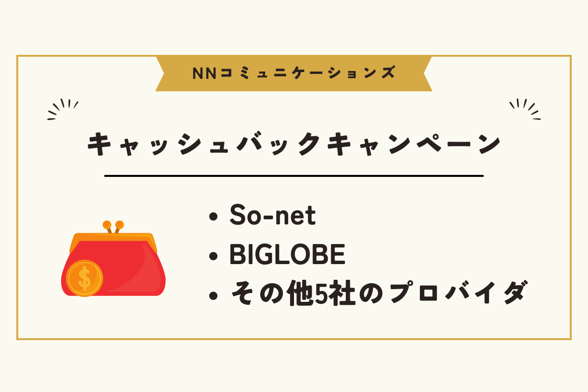588x392 pixels.
Task: Select the gold dollar coin
Action: pos(84,278)
